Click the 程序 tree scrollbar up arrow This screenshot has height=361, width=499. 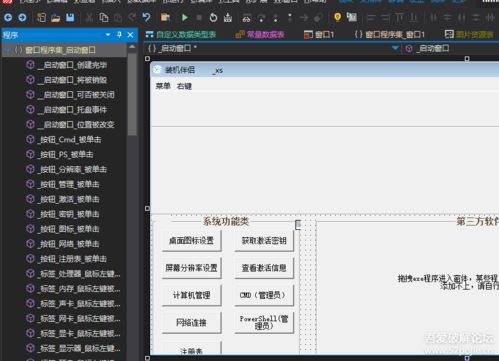(x=132, y=47)
